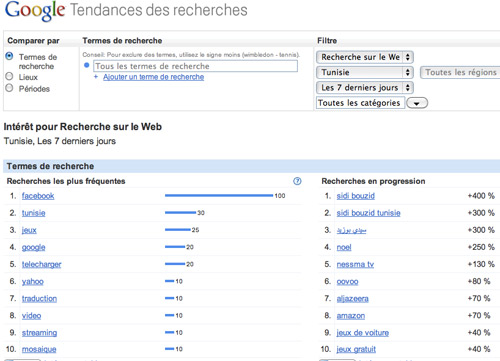Select the Périodes radio button
500x361 pixels.
(9, 88)
